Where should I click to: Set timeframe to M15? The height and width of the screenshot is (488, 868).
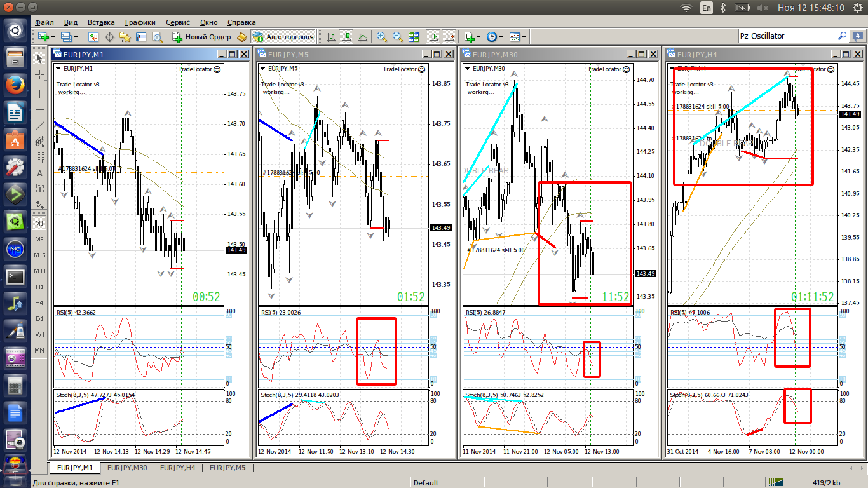click(x=39, y=255)
